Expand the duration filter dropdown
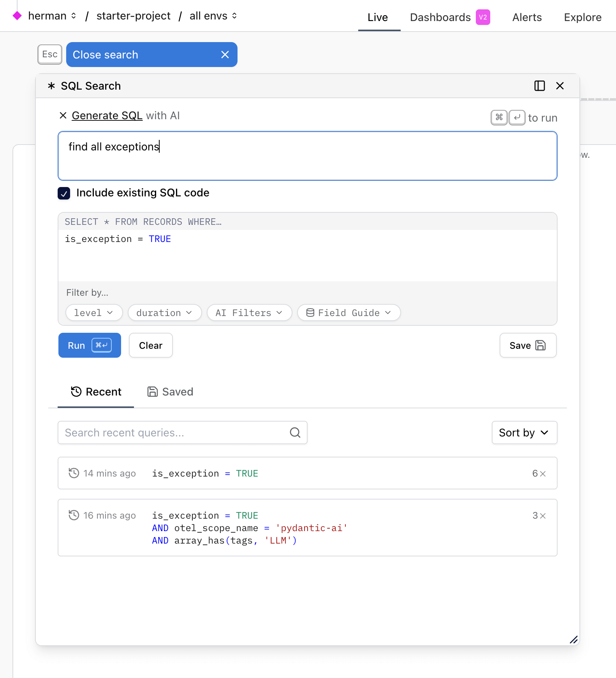The image size is (616, 678). 164,313
